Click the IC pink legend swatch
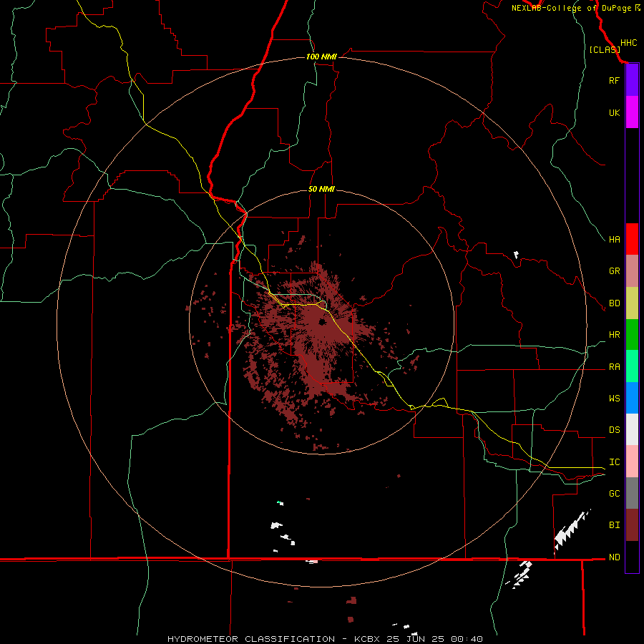Viewport: 644px width, 644px height. pos(632,462)
